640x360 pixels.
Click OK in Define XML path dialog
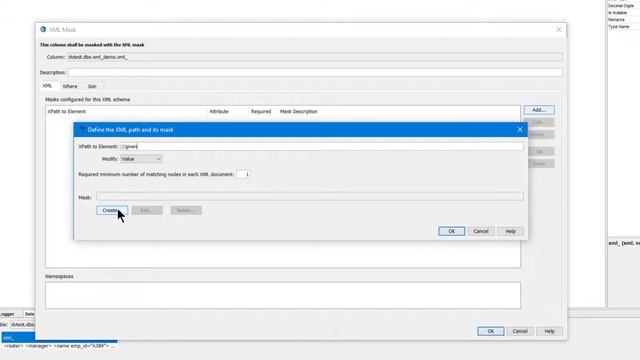451,231
